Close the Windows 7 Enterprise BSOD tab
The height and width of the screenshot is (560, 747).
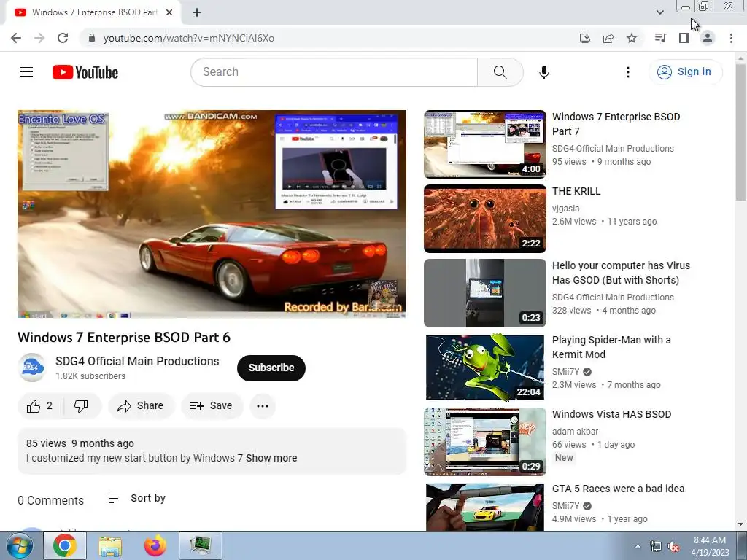[169, 12]
